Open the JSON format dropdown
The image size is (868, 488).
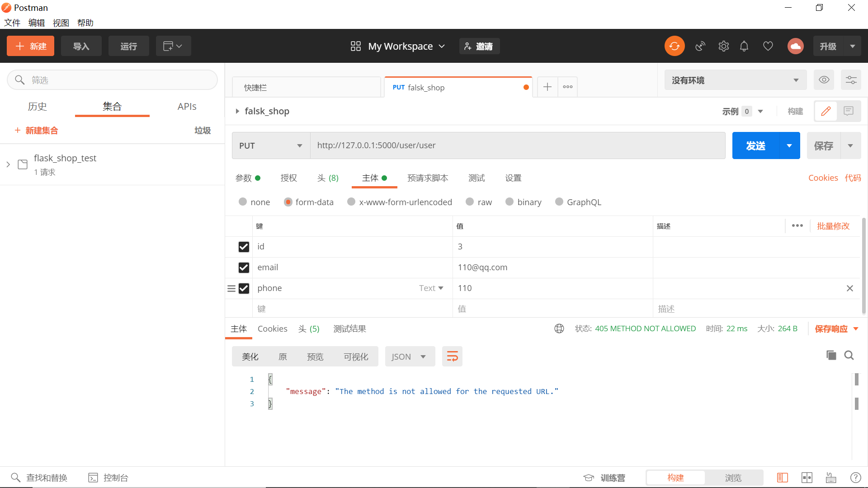click(x=410, y=357)
